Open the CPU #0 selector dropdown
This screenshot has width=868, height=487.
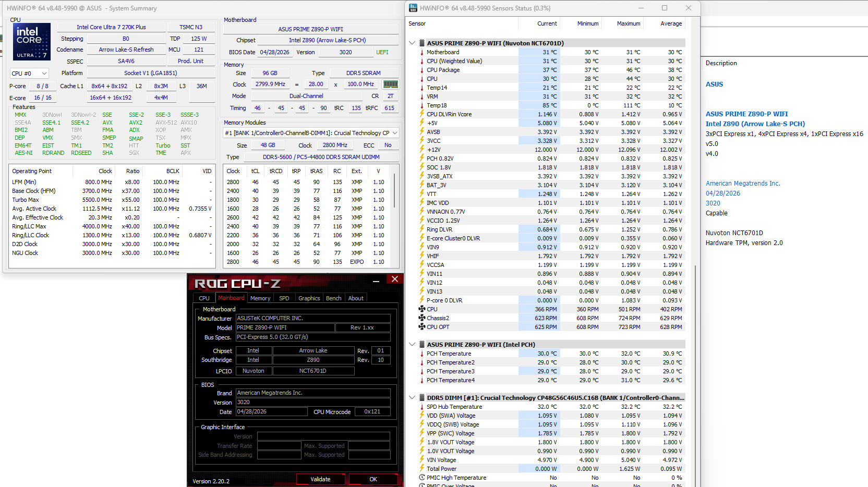30,74
